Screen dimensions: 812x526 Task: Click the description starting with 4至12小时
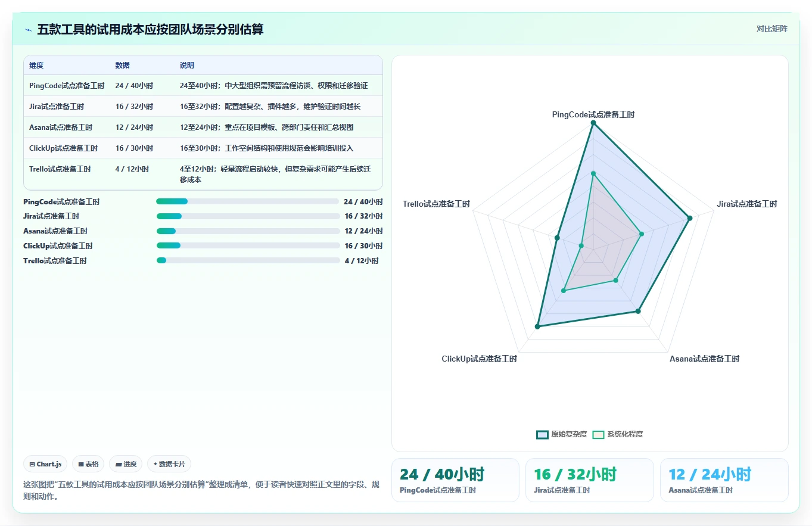[x=275, y=175]
